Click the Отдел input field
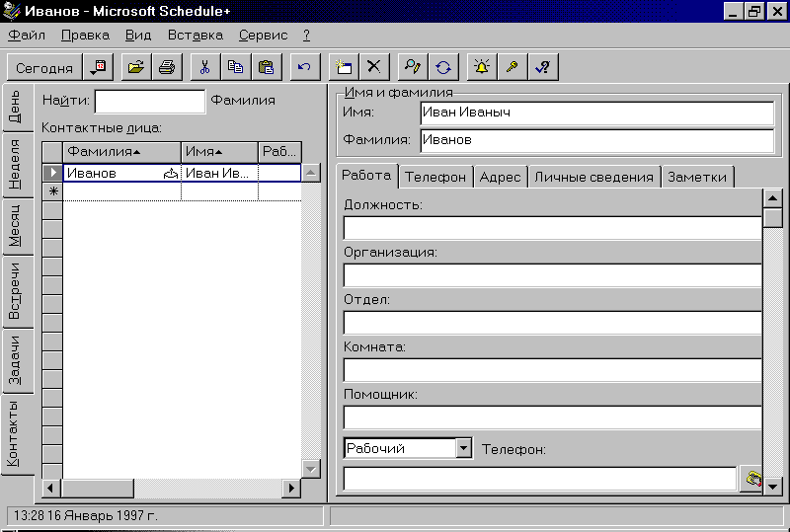 point(552,323)
